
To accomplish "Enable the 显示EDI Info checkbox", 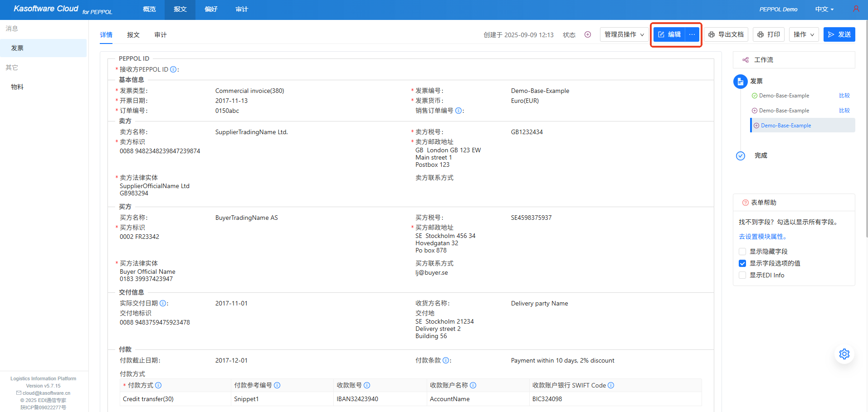I will 742,275.
